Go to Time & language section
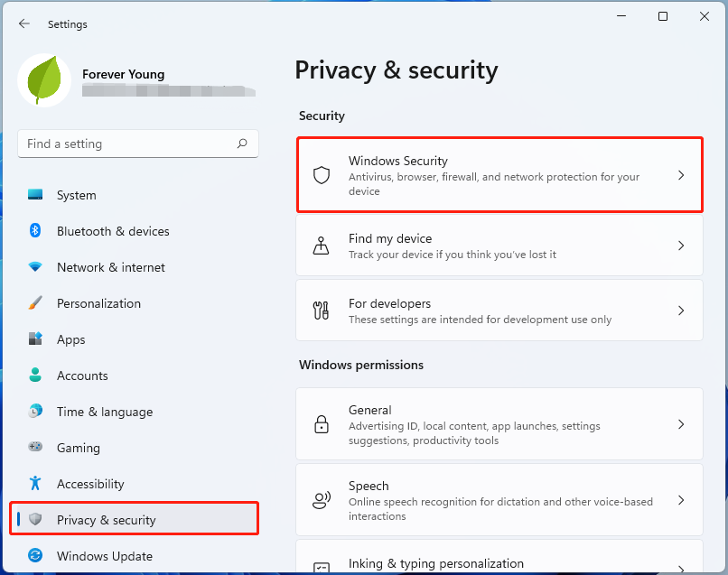This screenshot has width=728, height=575. point(104,412)
